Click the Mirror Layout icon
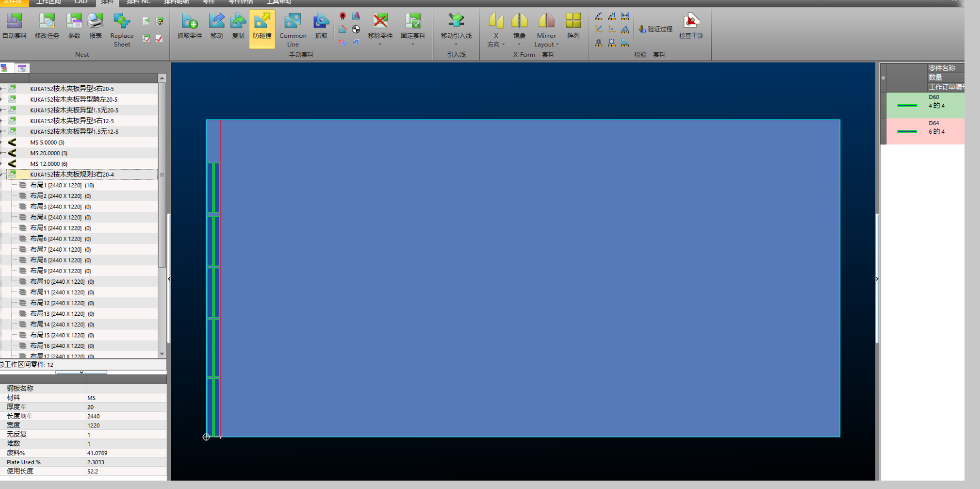Screen dimensions: 980x489 pos(547,21)
